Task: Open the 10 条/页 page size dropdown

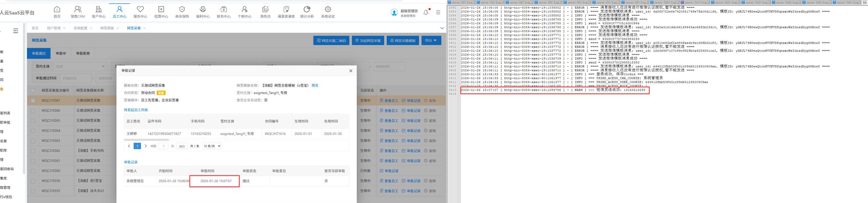Action: pyautogui.click(x=212, y=146)
